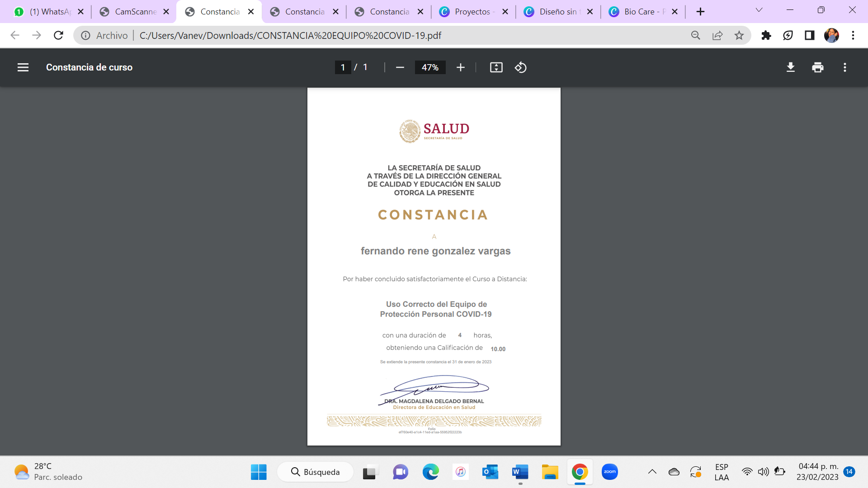The height and width of the screenshot is (488, 868).
Task: Edit the page number field
Action: pos(343,67)
